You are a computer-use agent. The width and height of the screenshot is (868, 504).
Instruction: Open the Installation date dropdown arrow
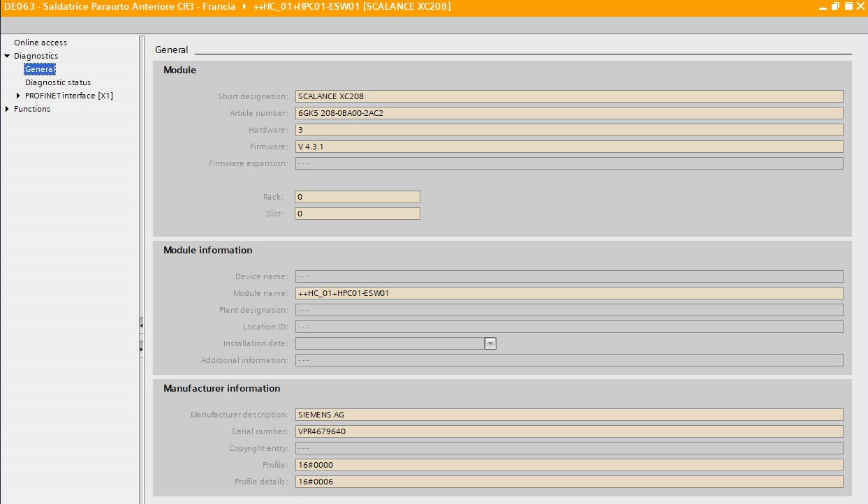click(x=490, y=343)
